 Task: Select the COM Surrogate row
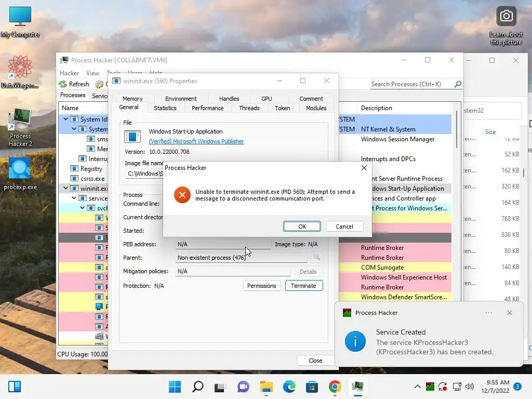[x=395, y=268]
